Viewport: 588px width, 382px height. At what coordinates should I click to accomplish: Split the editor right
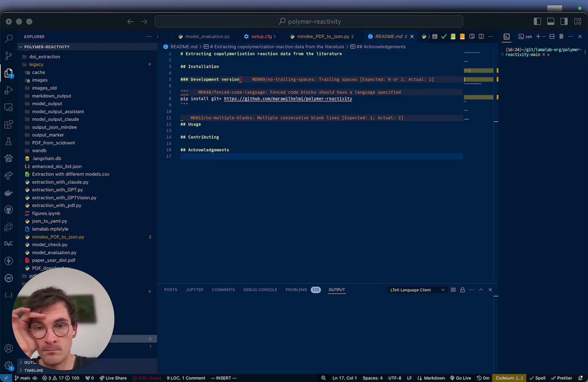481,36
